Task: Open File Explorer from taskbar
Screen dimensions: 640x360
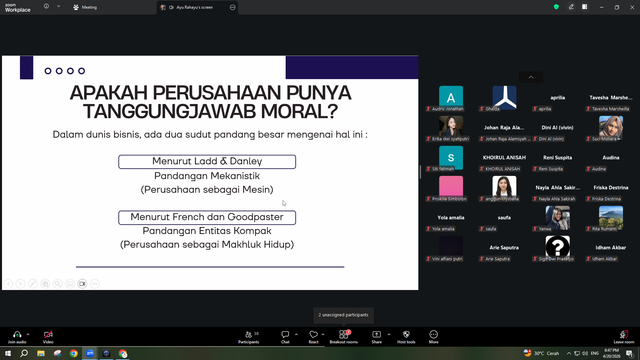Action: click(41, 353)
